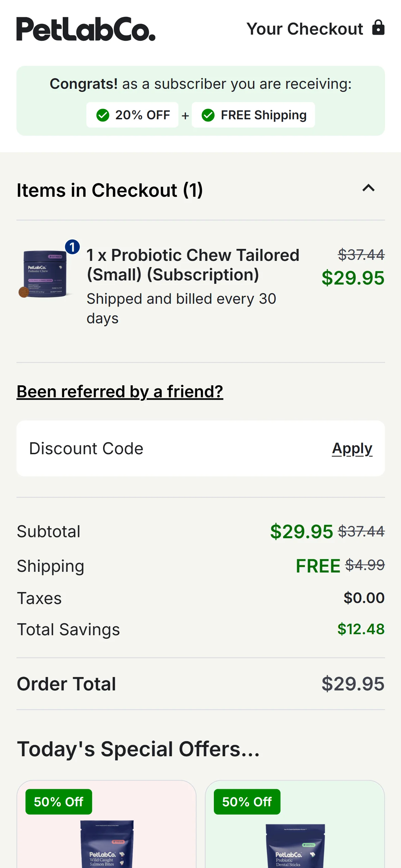Image resolution: width=401 pixels, height=868 pixels.
Task: Open the Been referred by a friend link
Action: pos(120,391)
